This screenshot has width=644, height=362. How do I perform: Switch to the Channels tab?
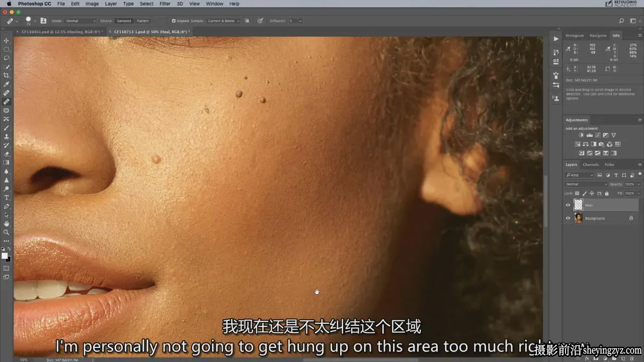[591, 164]
